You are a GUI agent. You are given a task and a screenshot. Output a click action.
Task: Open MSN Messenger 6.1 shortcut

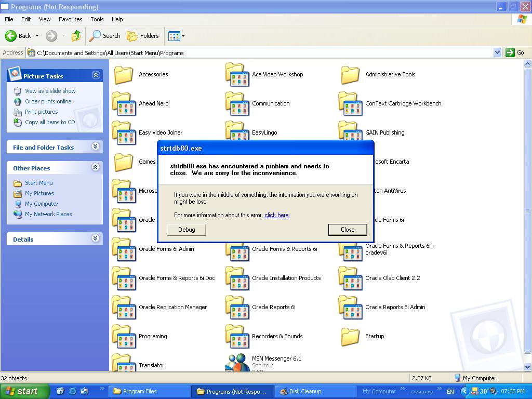(237, 362)
